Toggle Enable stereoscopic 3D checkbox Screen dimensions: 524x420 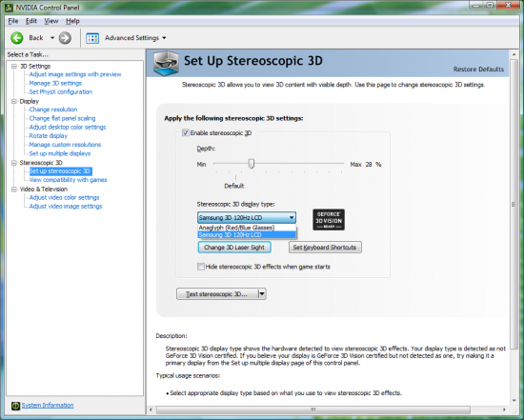[186, 133]
